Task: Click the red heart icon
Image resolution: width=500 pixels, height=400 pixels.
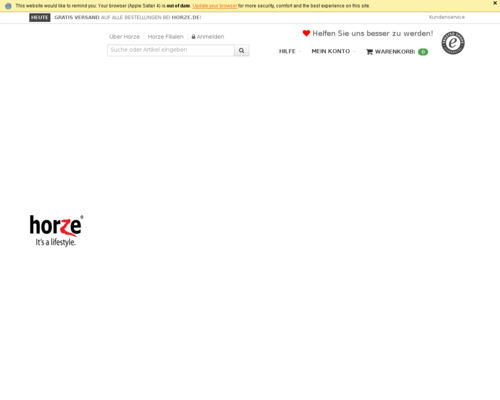Action: pos(306,33)
